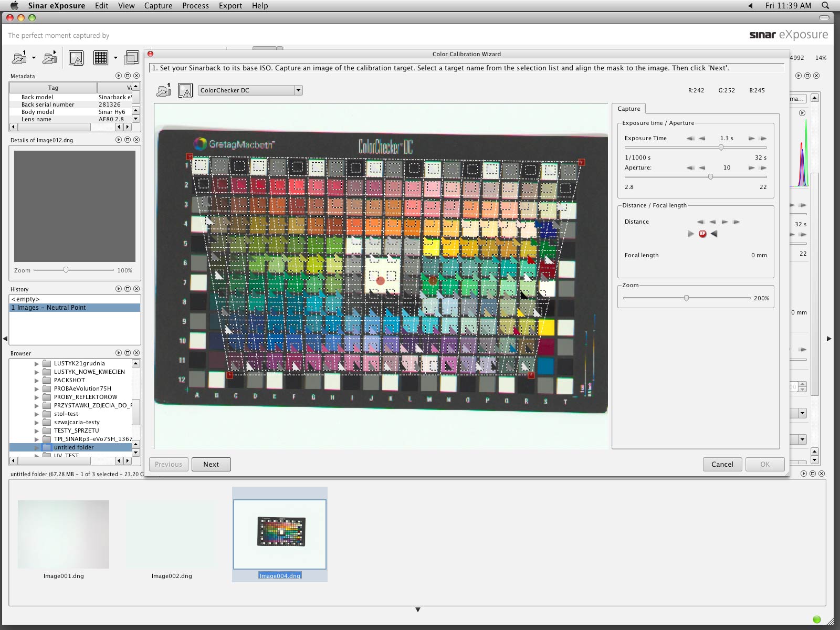
Task: Close the Details of Image012.dng panel
Action: point(136,140)
